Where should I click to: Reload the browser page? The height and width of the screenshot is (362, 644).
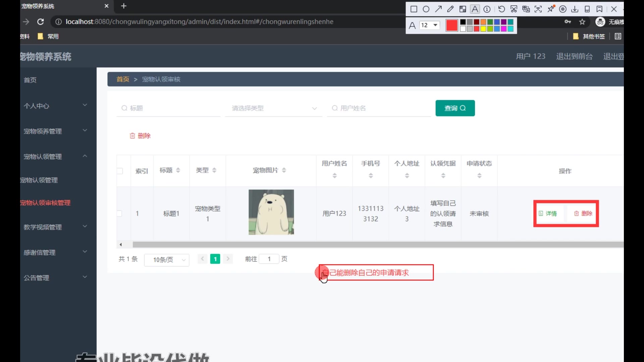coord(41,22)
